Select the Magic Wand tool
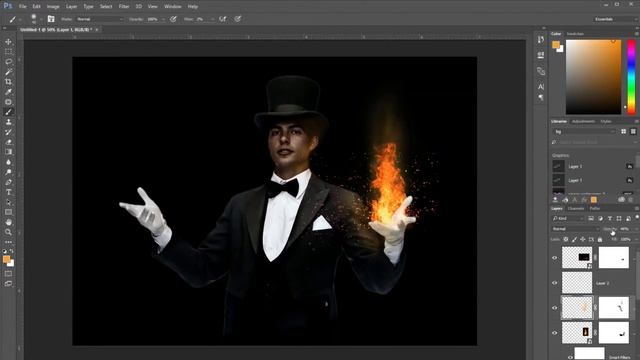The width and height of the screenshot is (640, 360). point(8,72)
